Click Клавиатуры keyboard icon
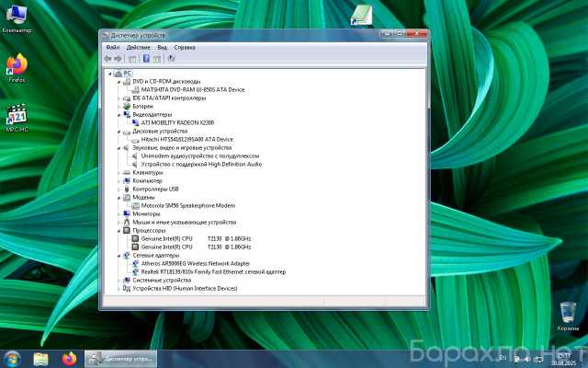 point(127,172)
